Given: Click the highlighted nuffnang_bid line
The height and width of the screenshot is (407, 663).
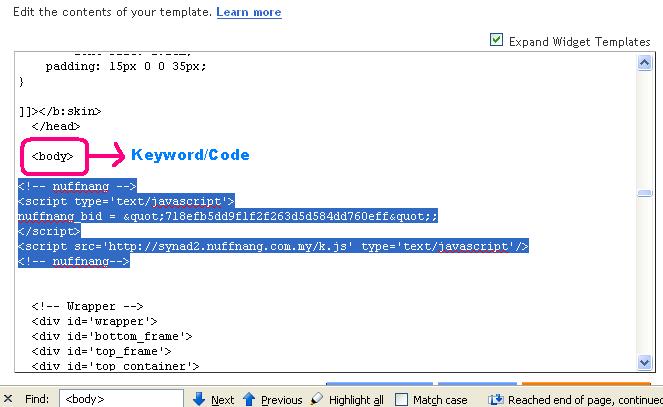Looking at the screenshot, I should pyautogui.click(x=227, y=216).
